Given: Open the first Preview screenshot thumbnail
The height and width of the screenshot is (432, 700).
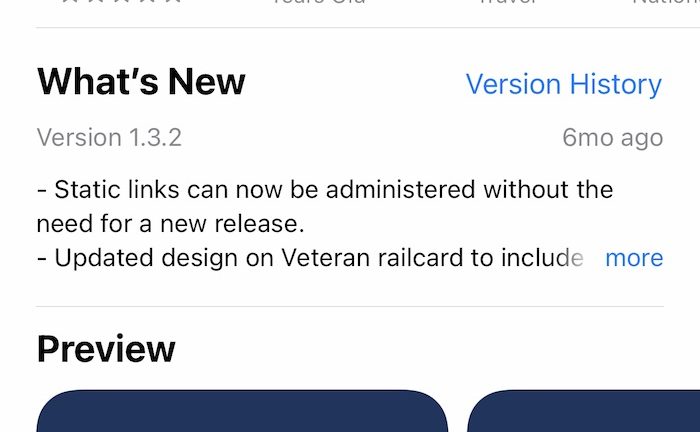Looking at the screenshot, I should 242,411.
